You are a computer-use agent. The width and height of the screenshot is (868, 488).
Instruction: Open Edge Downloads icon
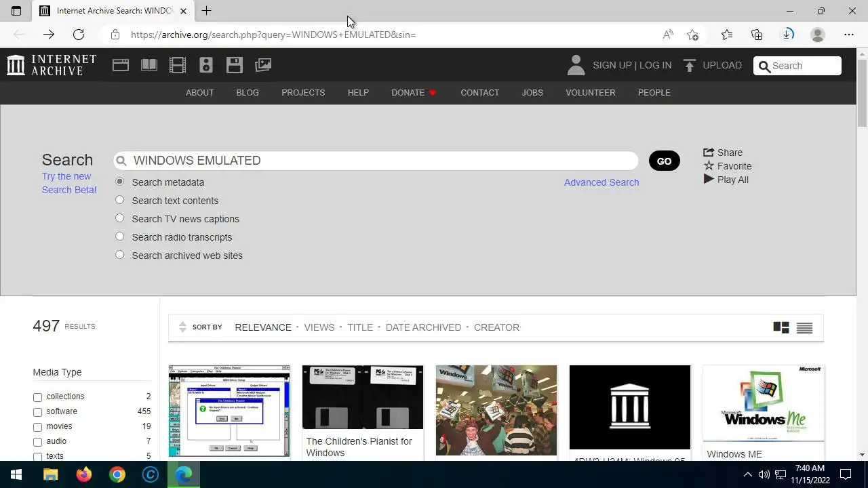[788, 35]
